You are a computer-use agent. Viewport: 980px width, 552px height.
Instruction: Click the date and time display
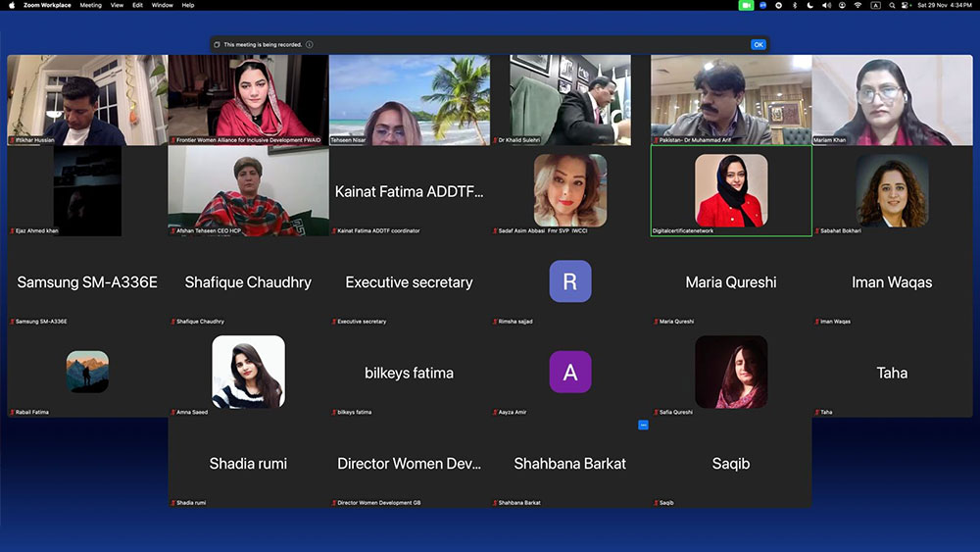tap(945, 5)
